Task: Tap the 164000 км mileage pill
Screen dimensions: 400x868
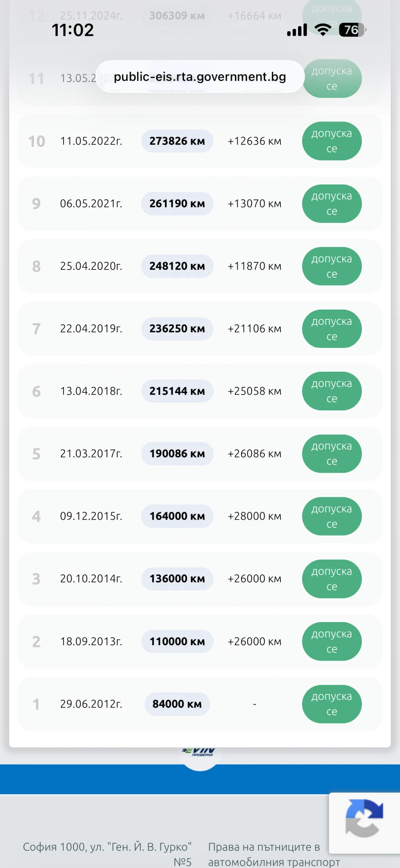Action: 177,516
